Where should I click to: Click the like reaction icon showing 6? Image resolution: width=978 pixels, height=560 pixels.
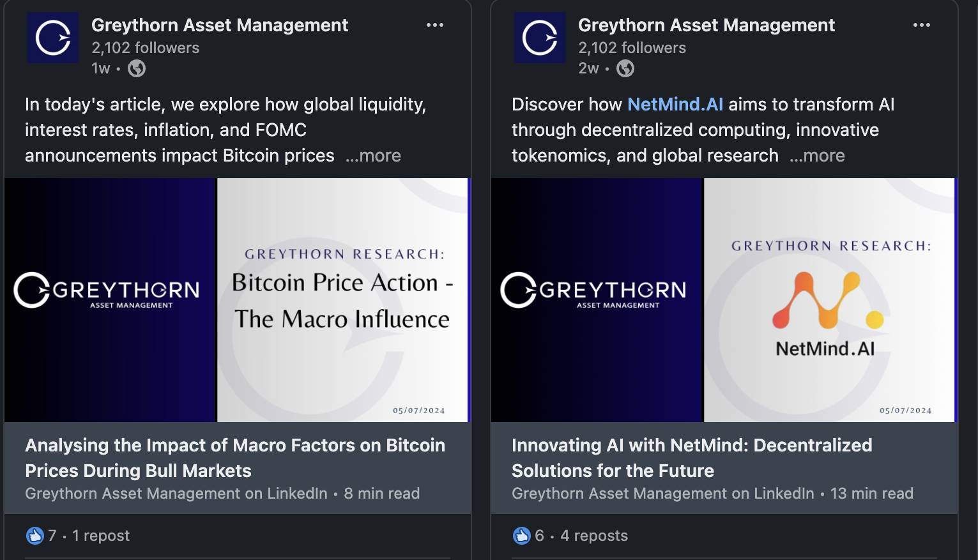(x=522, y=536)
